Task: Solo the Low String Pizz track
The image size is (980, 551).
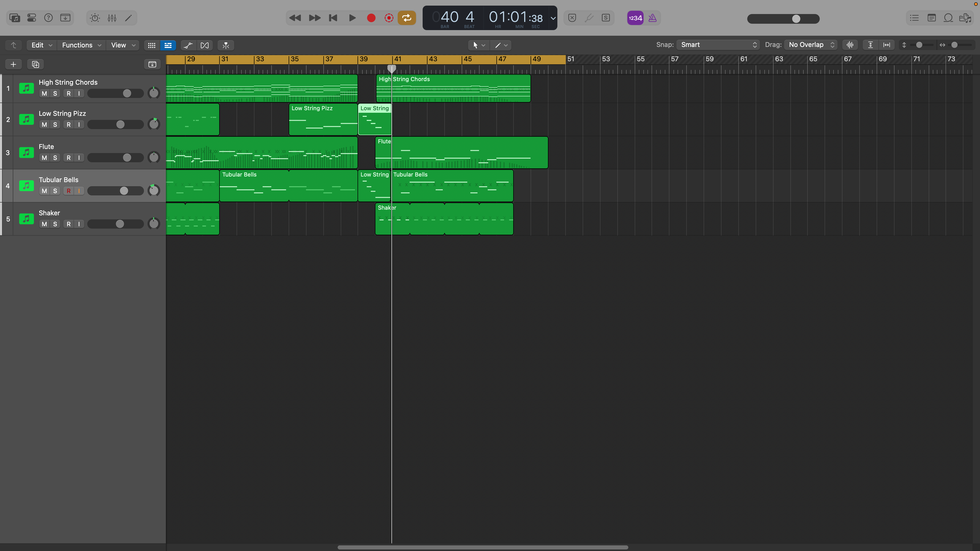Action: click(55, 125)
